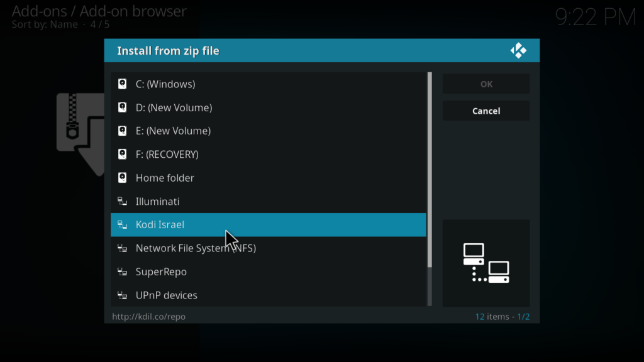
Task: Open the highlighted Kodi Israel source
Action: click(269, 224)
